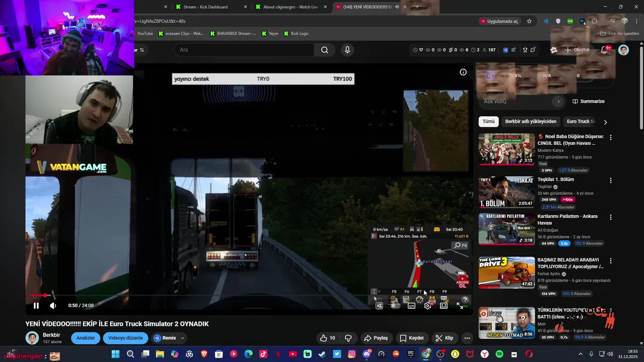Open options menu for BAŞIMIZ BELADA video
The image size is (644, 362).
coord(611,261)
